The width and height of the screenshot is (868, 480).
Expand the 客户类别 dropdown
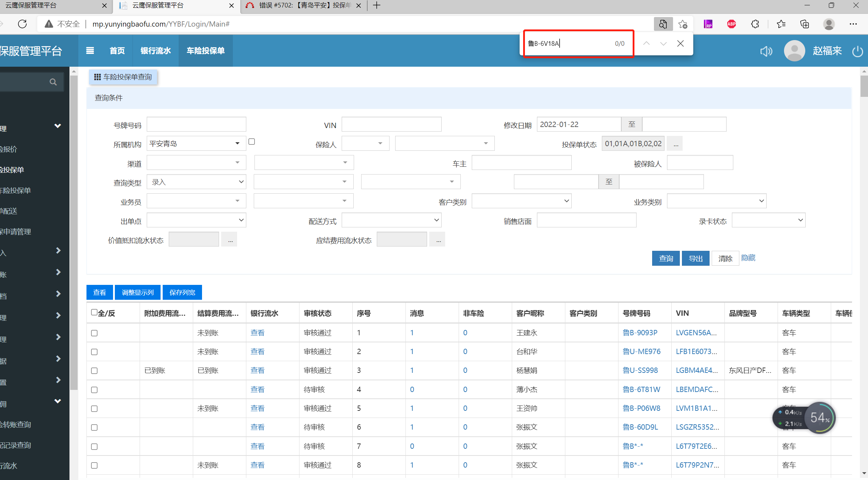tap(521, 201)
